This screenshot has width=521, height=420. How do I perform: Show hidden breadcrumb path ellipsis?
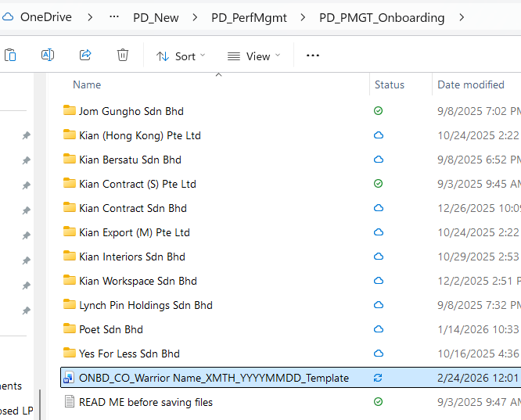tap(115, 16)
